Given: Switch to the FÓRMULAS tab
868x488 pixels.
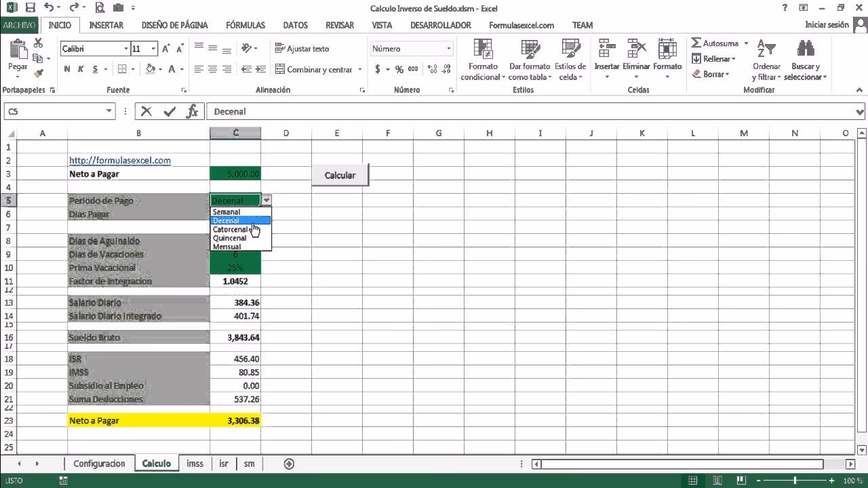Looking at the screenshot, I should click(245, 25).
